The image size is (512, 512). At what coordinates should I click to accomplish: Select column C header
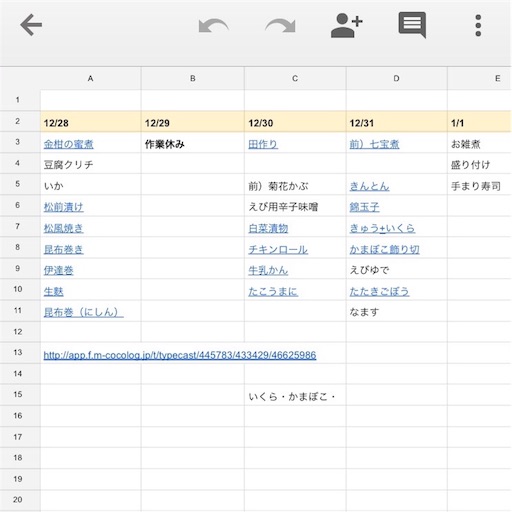[x=295, y=78]
